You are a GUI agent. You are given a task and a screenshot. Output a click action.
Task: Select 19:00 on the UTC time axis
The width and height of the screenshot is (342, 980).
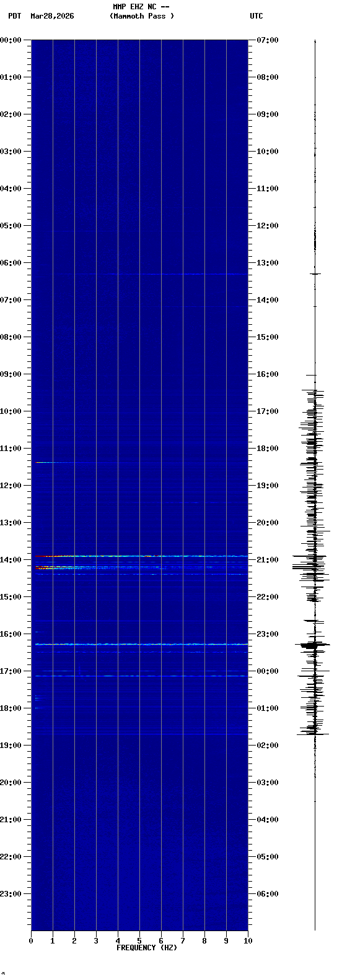coord(268,486)
